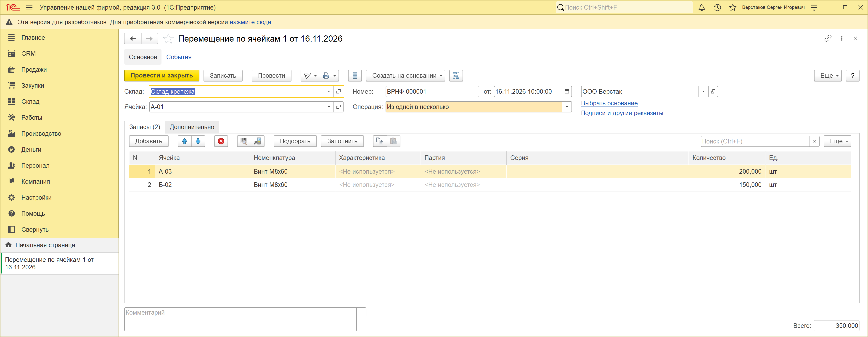
Task: Load from data terminal icon
Action: click(258, 141)
